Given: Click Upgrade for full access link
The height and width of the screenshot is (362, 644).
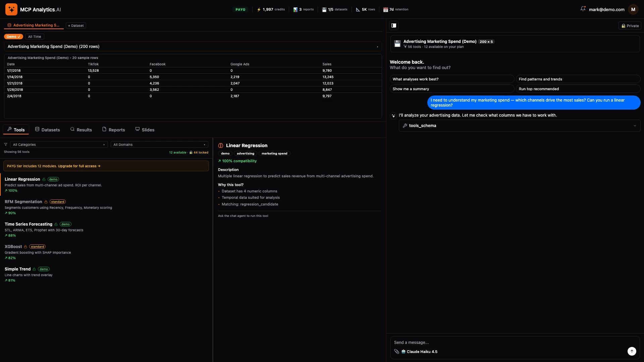Looking at the screenshot, I should point(79,166).
